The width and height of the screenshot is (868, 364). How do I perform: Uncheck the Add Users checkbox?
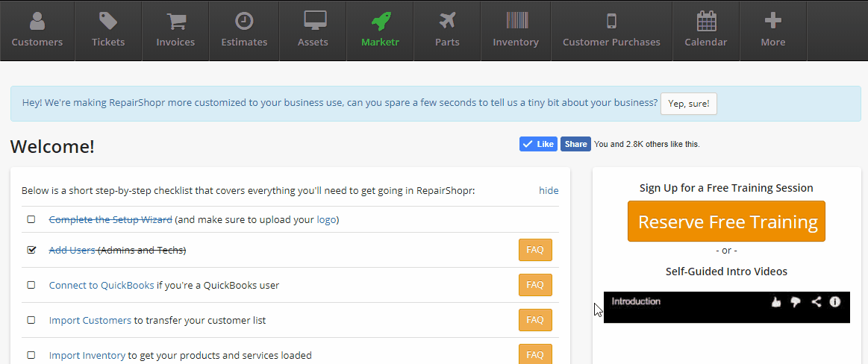(x=31, y=250)
